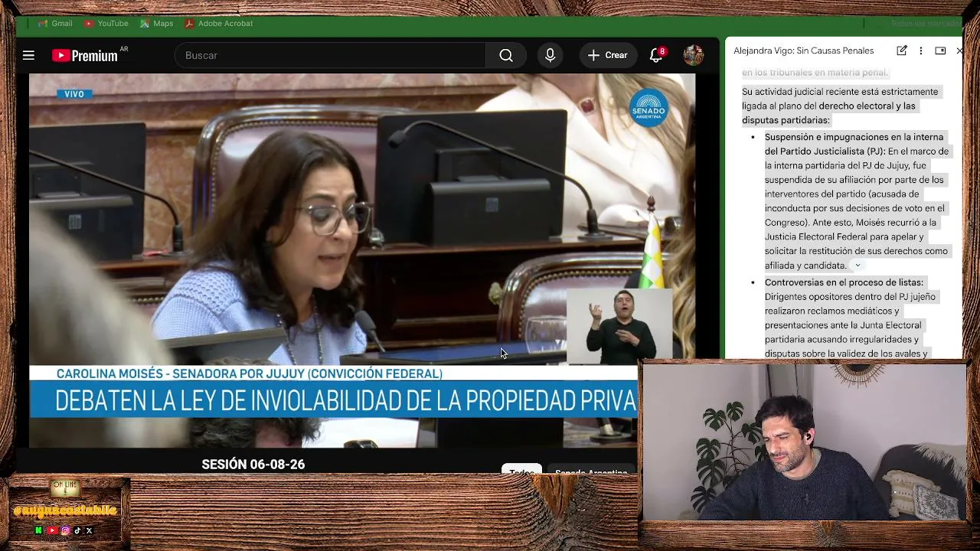Open the account avatar menu

point(693,55)
